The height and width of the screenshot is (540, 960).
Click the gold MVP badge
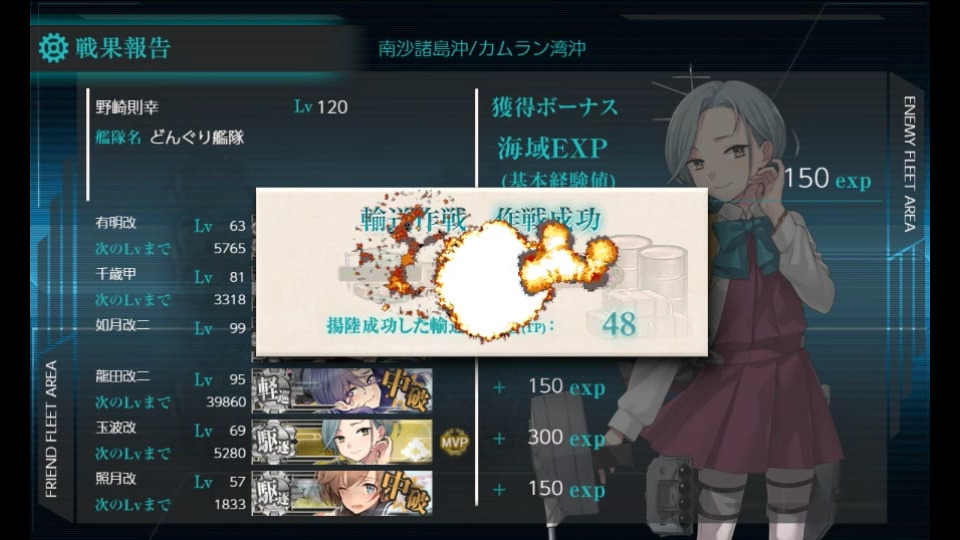click(x=454, y=442)
